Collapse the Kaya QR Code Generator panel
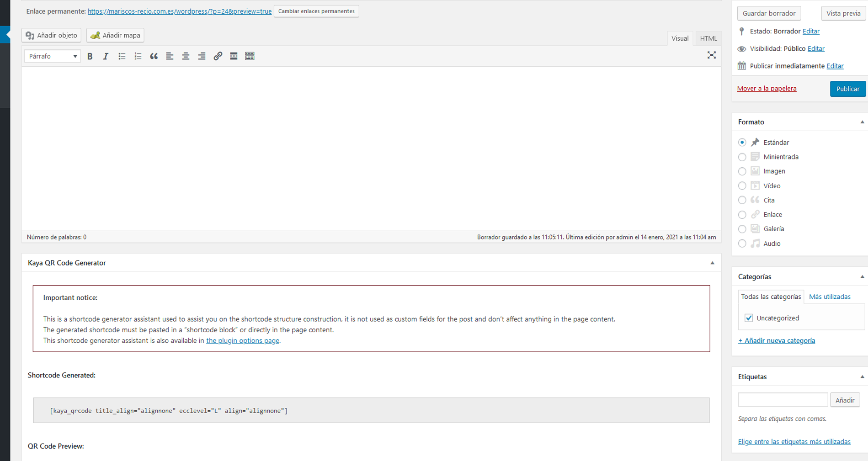 pos(712,263)
